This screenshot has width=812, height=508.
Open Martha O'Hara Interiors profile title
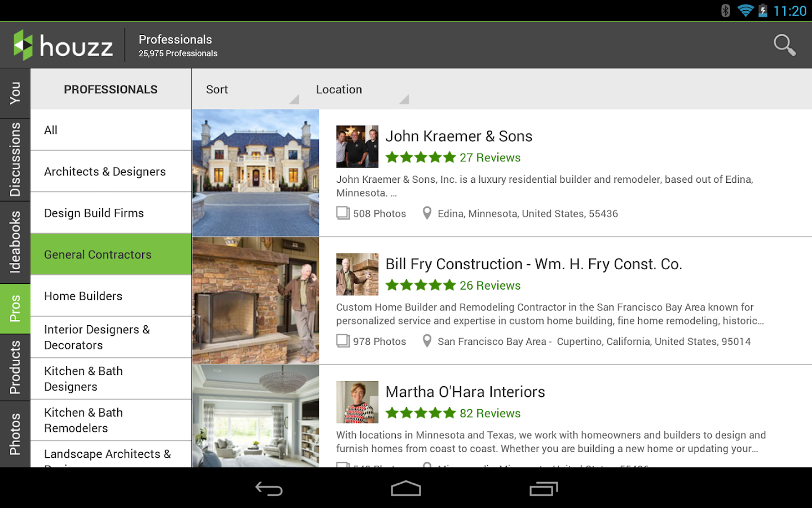(465, 392)
